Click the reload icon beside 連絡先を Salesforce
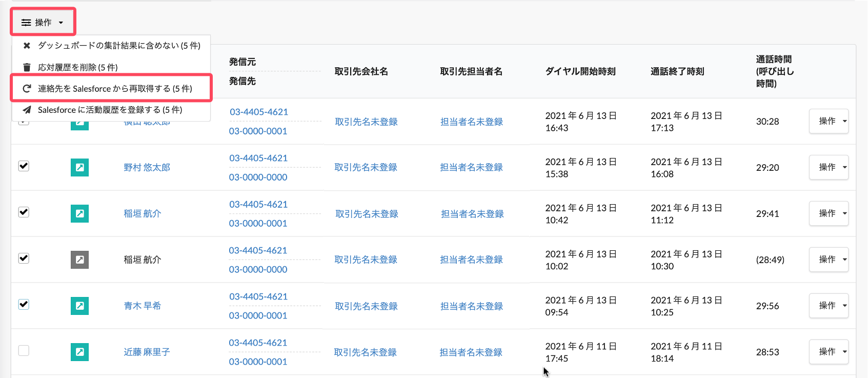This screenshot has height=378, width=868. [x=27, y=88]
